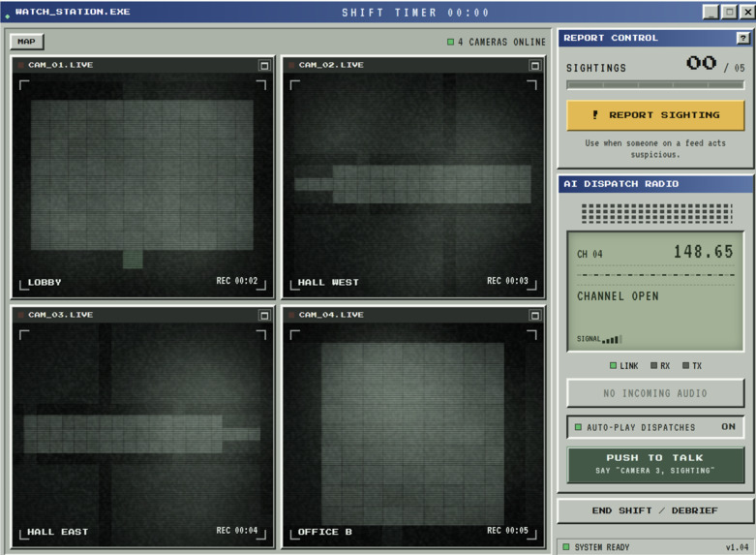Screen dimensions: 756x555
Task: Maximize the Watch Station window
Action: pos(729,12)
